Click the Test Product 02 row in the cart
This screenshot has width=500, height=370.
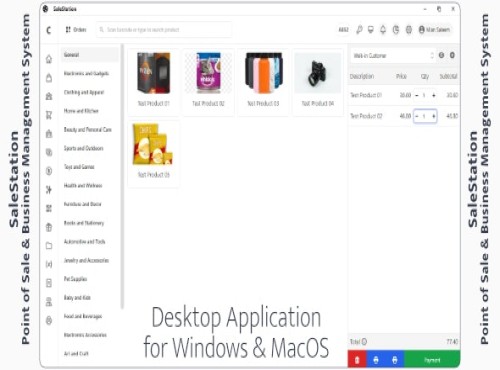coord(404,116)
